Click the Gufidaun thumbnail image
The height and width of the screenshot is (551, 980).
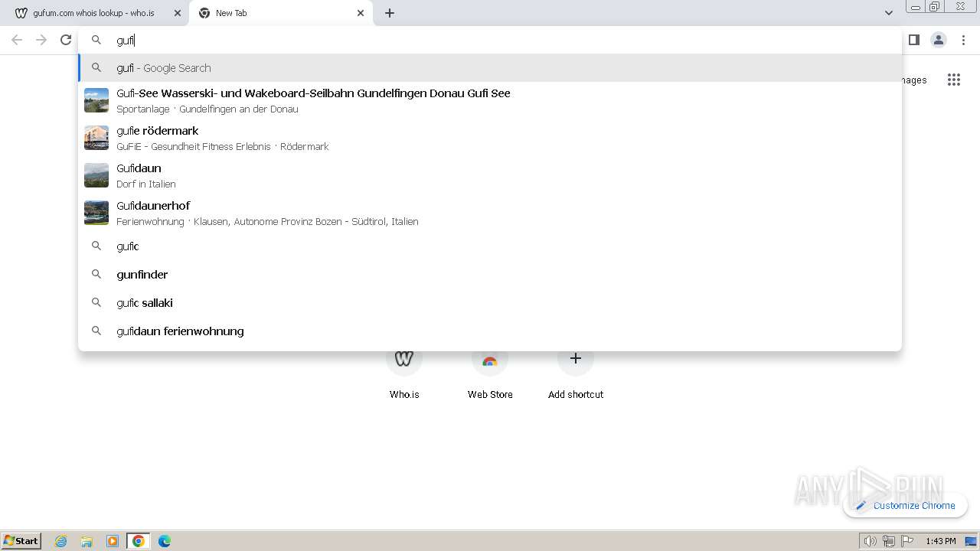[96, 175]
